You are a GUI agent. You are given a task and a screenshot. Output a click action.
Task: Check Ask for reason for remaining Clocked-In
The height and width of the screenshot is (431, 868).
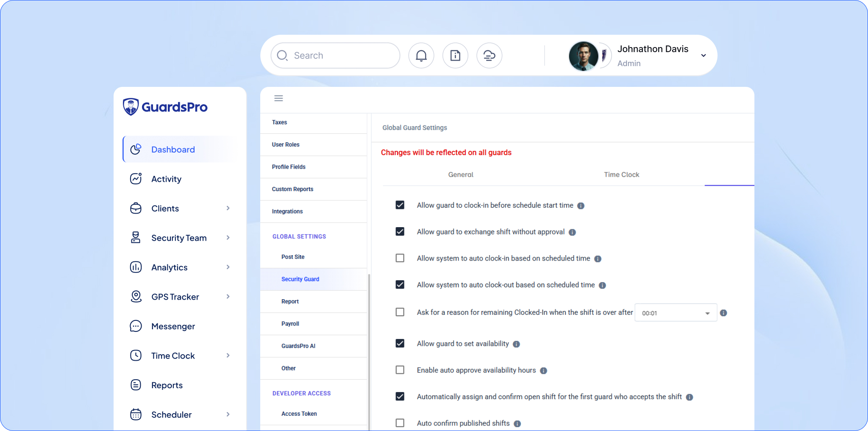pos(400,312)
